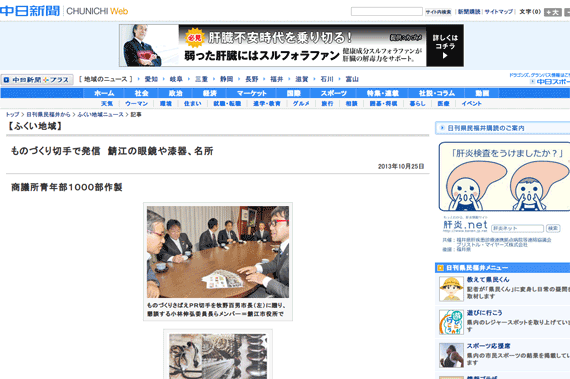The width and height of the screenshot is (570, 379).
Task: Select 岐阜 regional news
Action: tap(176, 79)
